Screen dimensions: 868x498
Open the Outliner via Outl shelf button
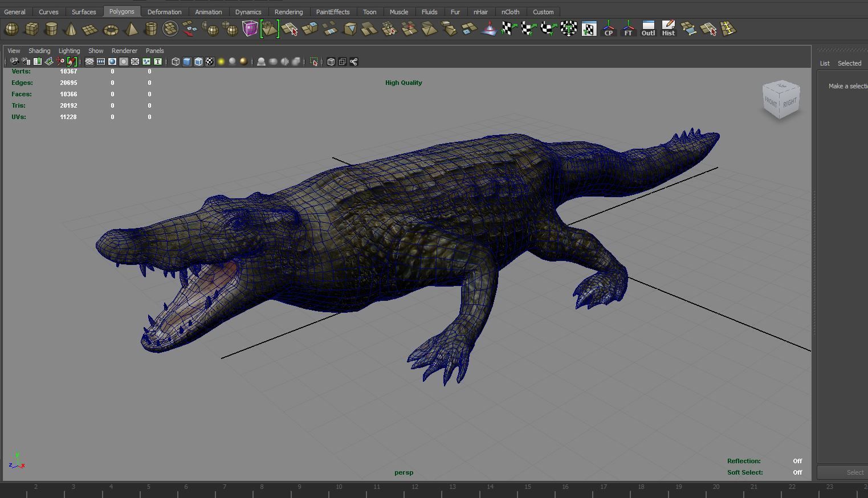tap(648, 28)
